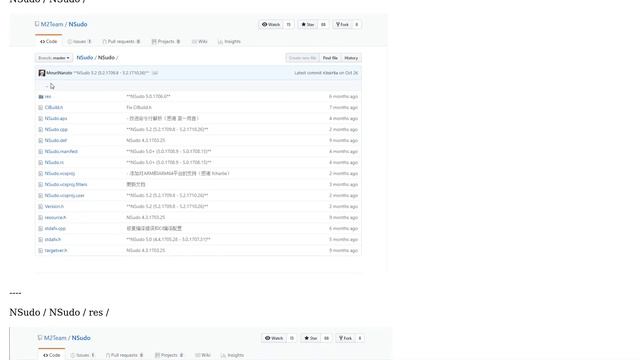This screenshot has height=360, width=640.
Task: Click the file icon beside NSudo.rc
Action: click(41, 163)
